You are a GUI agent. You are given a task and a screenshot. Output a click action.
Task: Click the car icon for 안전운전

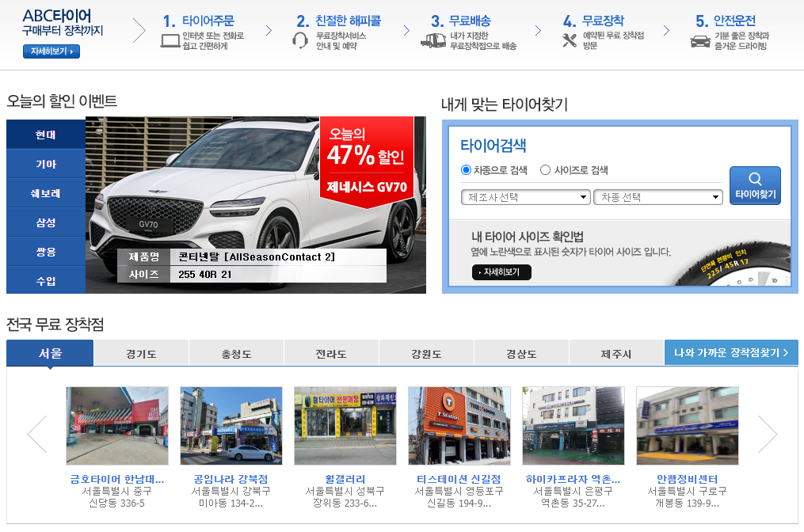click(x=700, y=41)
